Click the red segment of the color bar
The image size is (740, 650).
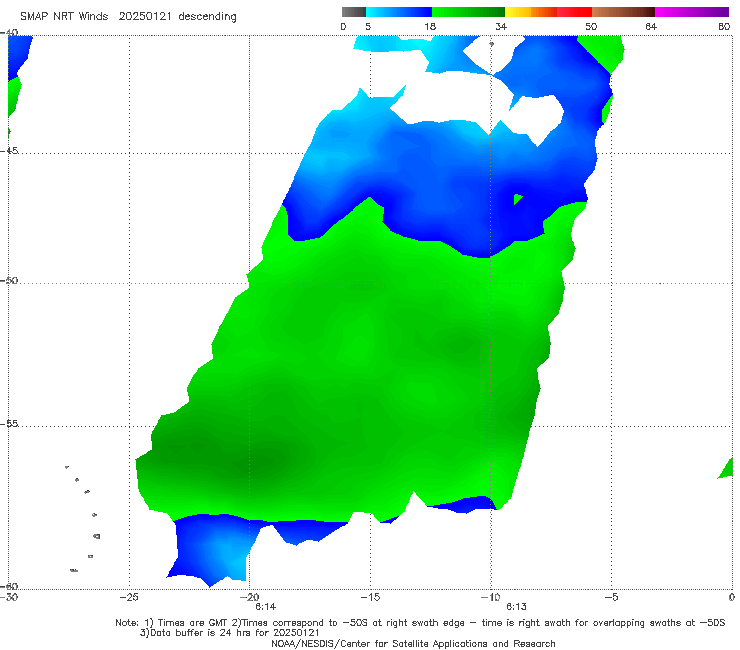pos(574,12)
